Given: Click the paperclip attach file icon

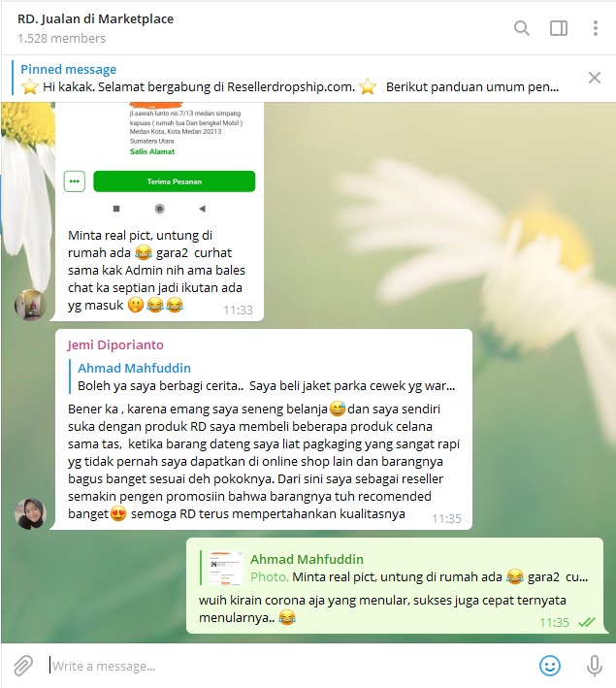Looking at the screenshot, I should click(23, 666).
